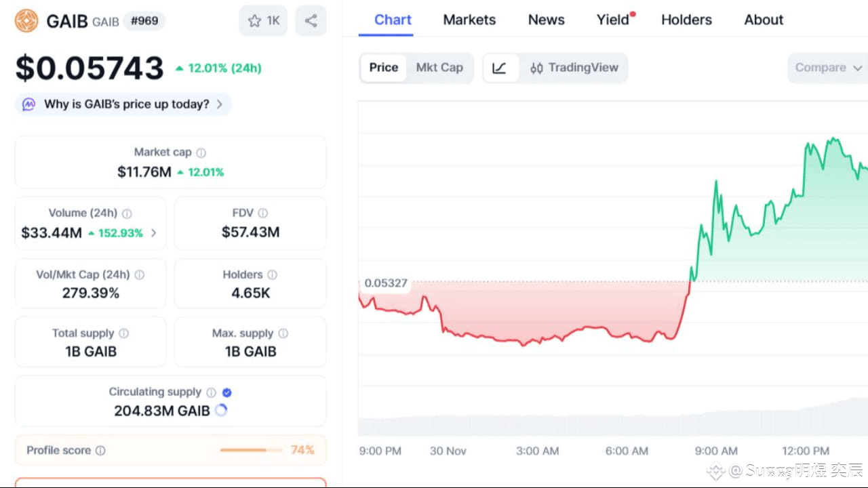The height and width of the screenshot is (488, 868).
Task: Click the GAIB coin logo
Action: pos(26,21)
